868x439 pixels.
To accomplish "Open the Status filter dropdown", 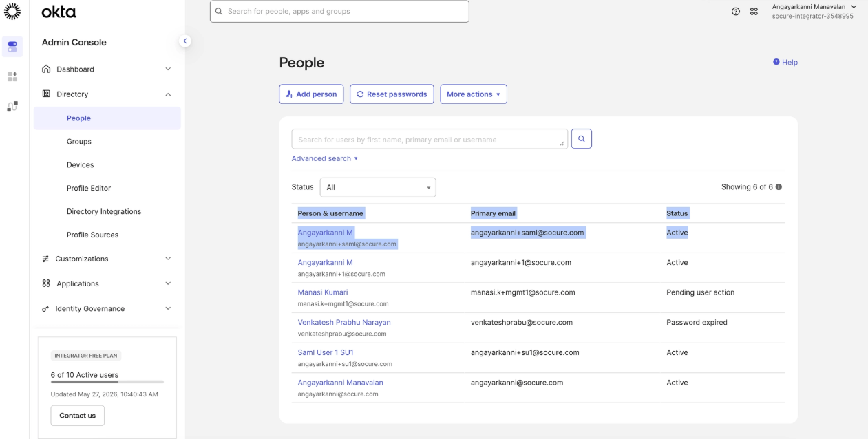I will click(x=378, y=187).
